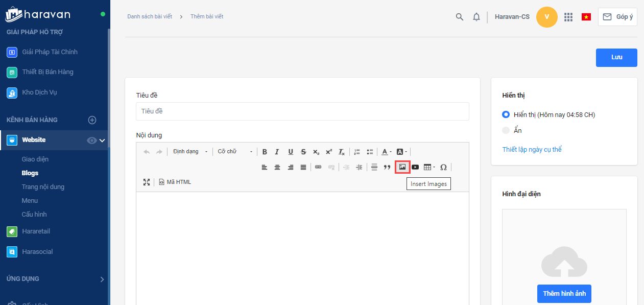644x305 pixels.
Task: Open Thiết lập ngày cụ thể link
Action: click(532, 150)
